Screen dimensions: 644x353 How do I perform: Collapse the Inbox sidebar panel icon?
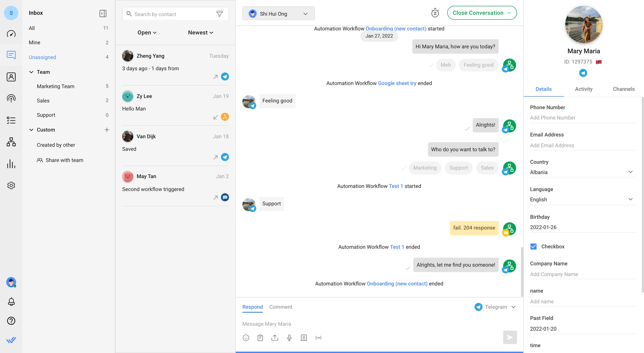tap(103, 13)
